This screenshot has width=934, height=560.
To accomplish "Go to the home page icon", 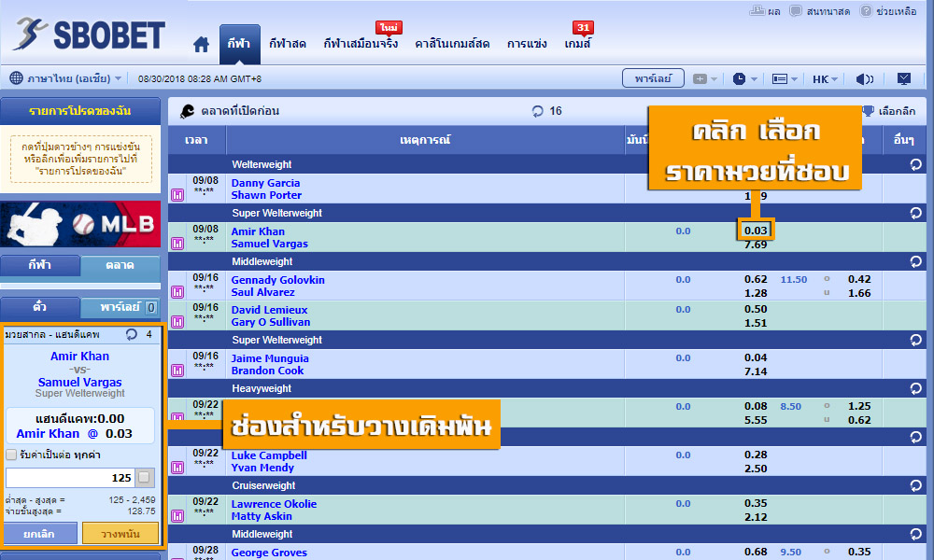I will point(202,44).
